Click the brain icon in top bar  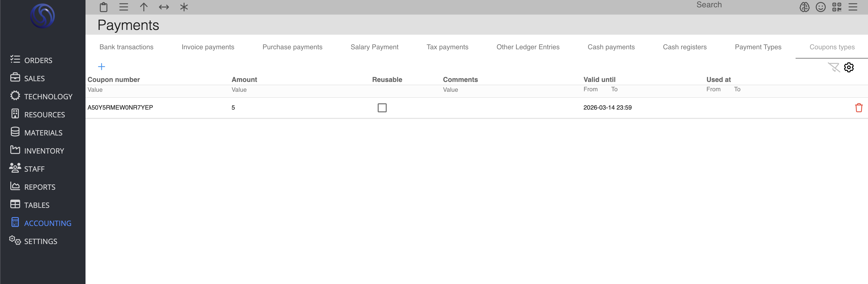pyautogui.click(x=804, y=7)
